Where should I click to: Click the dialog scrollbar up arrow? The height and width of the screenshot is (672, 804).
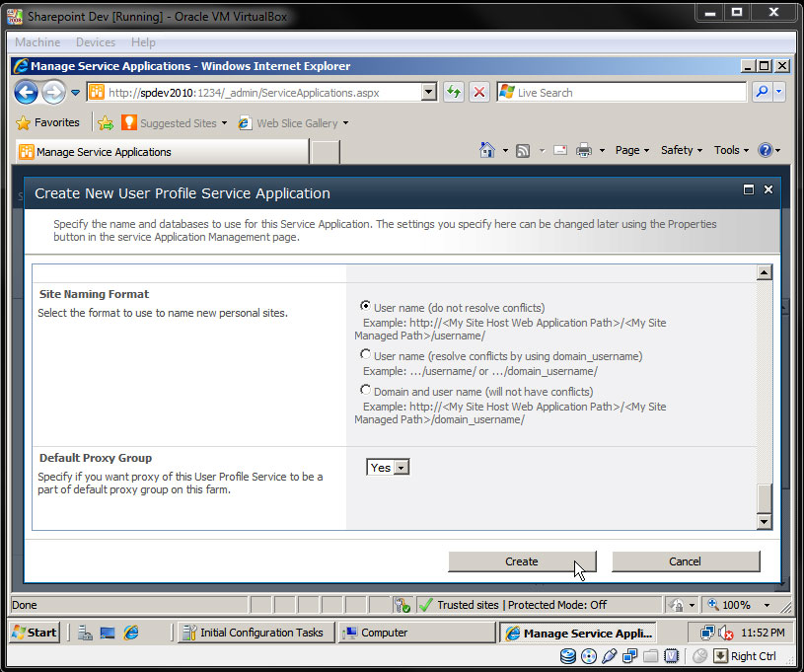[764, 273]
